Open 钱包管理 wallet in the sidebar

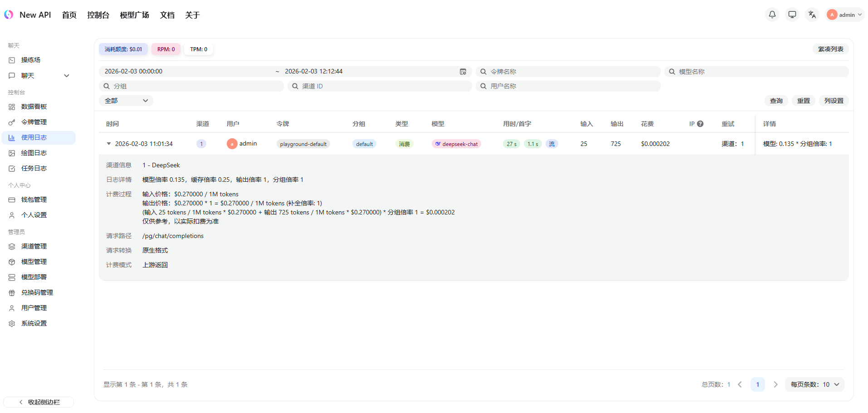pyautogui.click(x=34, y=199)
